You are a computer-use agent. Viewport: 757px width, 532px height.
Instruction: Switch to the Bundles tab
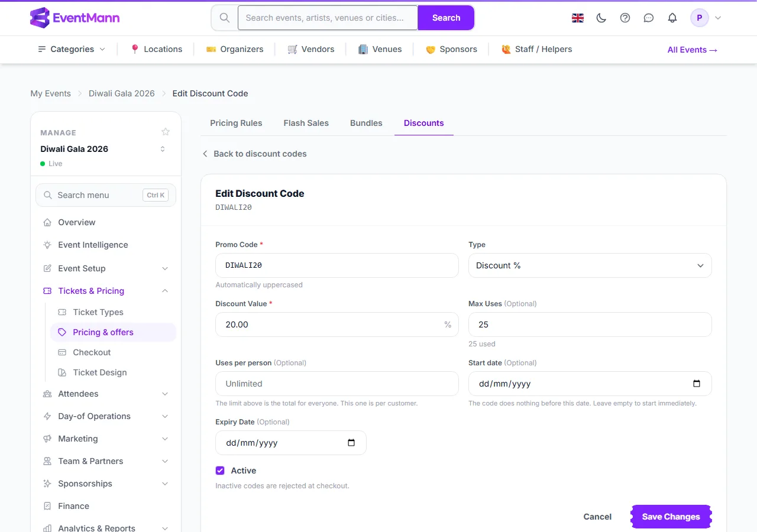coord(366,123)
